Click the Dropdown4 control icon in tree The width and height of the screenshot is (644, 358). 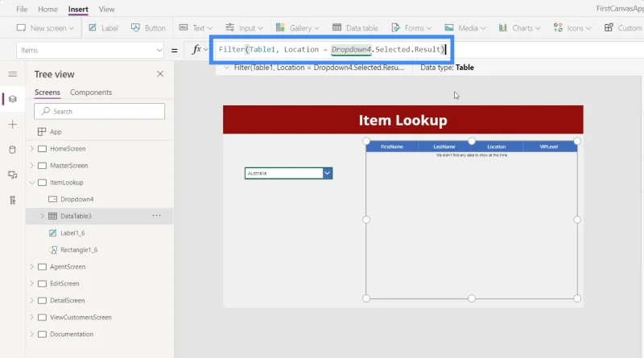52,200
